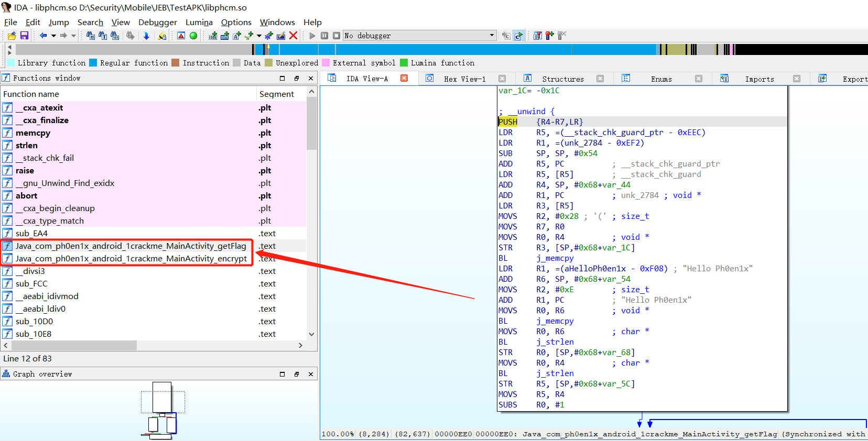Click the grayed 'C' sync icon

pyautogui.click(x=506, y=36)
